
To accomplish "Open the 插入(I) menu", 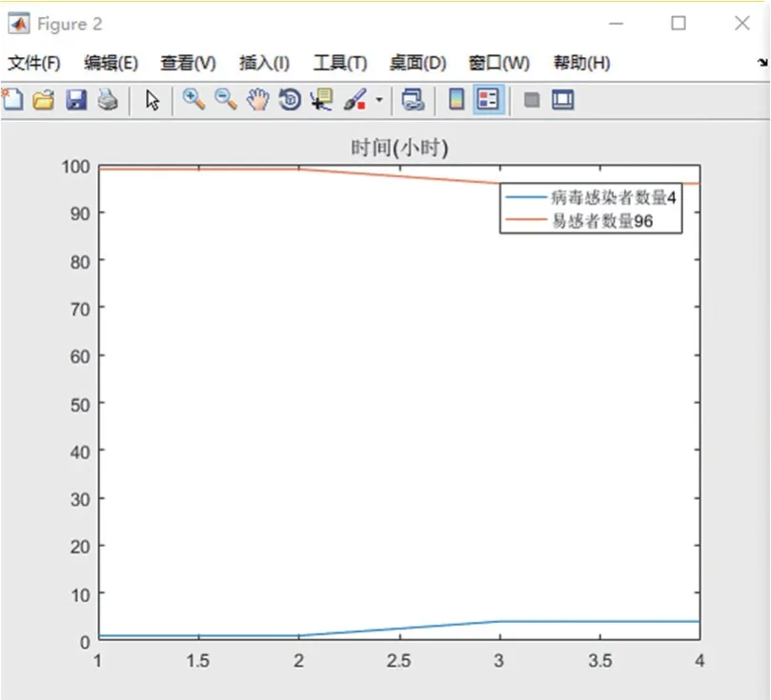I will (x=265, y=63).
